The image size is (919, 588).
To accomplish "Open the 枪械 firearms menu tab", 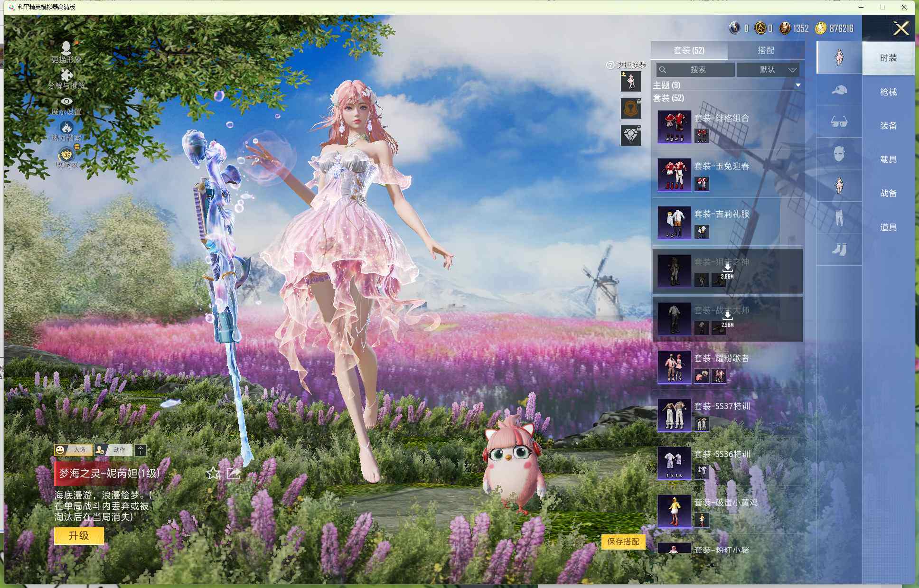I will (888, 92).
